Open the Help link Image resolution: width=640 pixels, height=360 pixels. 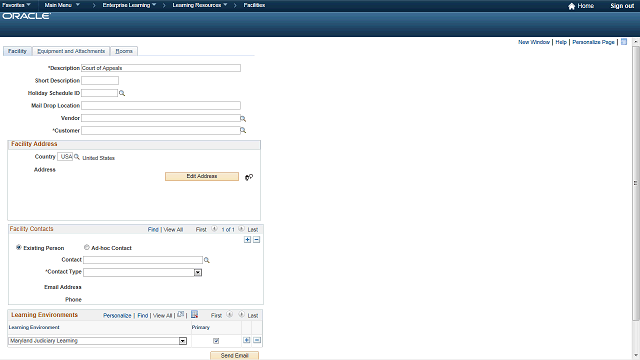561,42
